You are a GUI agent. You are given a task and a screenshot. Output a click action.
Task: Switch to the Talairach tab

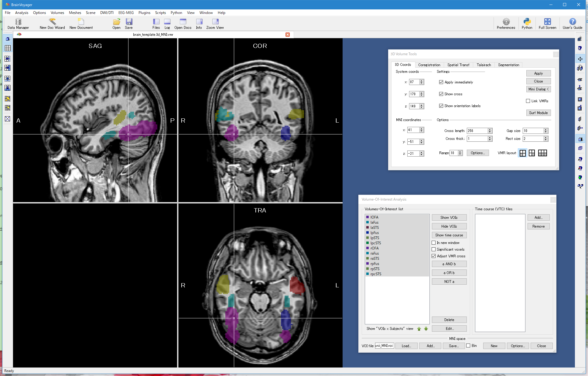pyautogui.click(x=484, y=65)
